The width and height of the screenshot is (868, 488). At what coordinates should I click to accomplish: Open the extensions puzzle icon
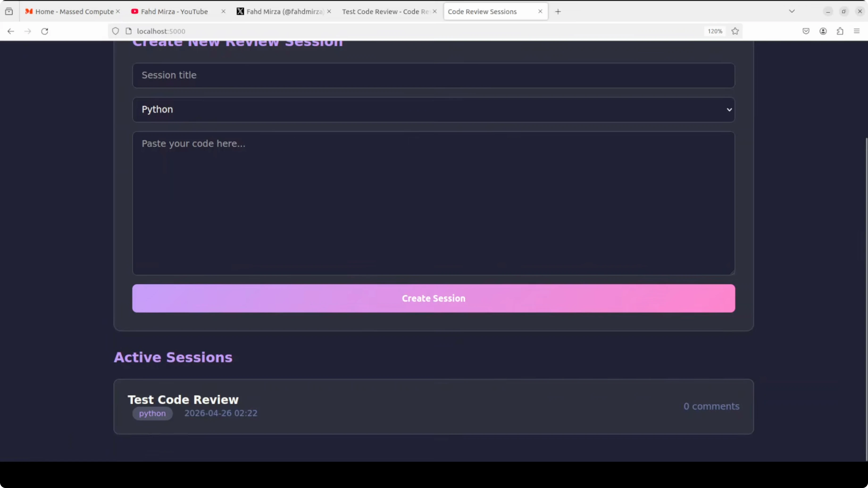coord(840,31)
